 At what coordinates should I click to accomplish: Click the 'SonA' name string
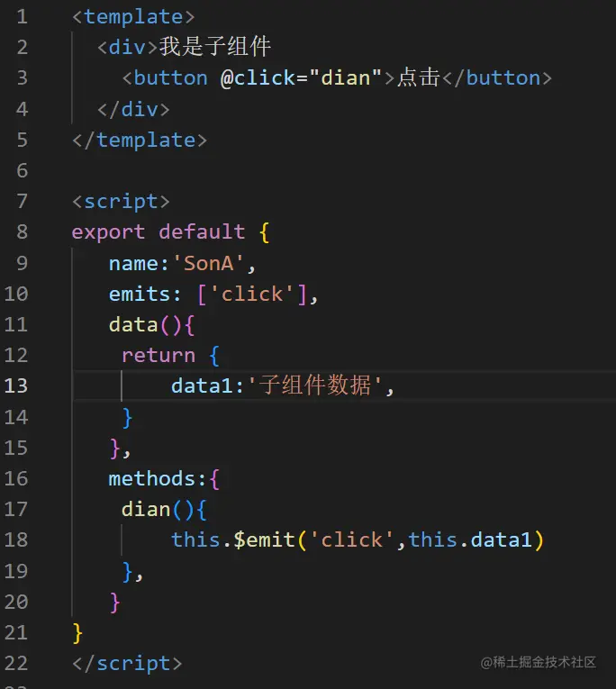208,263
